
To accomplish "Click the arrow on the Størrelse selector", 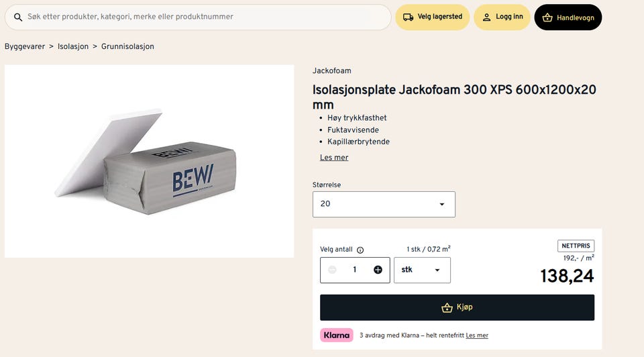I will [442, 204].
